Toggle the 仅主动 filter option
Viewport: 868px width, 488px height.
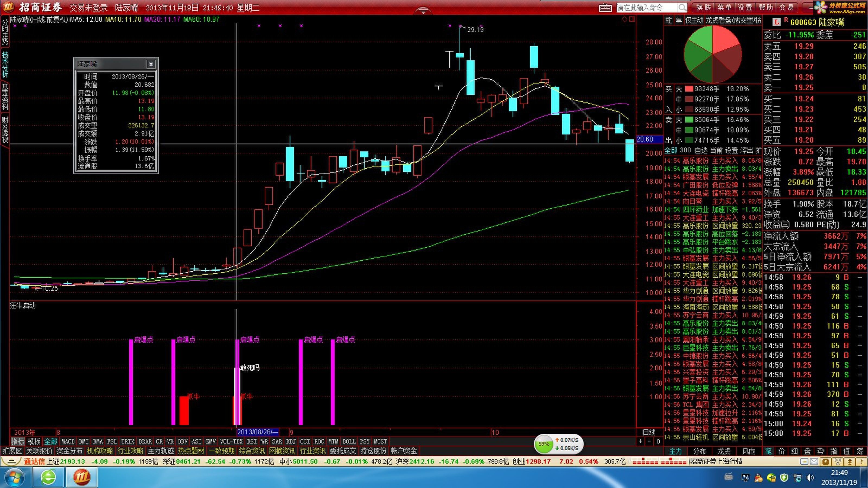click(694, 21)
